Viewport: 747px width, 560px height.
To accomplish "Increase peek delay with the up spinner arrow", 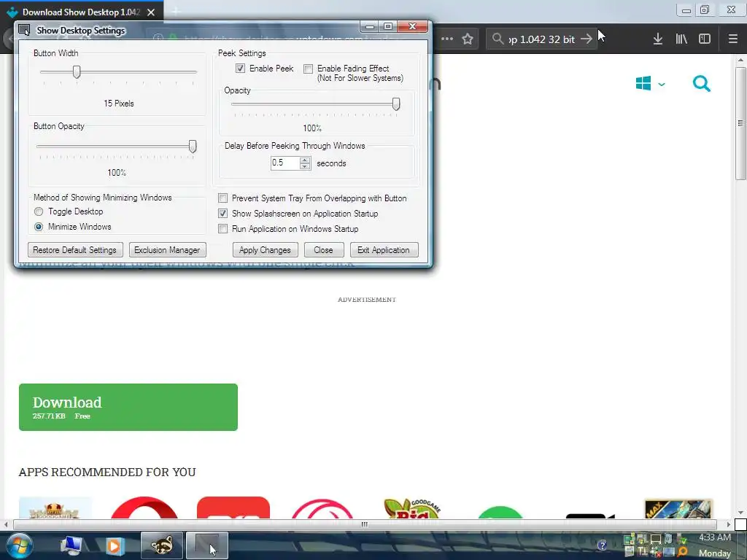I will click(x=305, y=160).
